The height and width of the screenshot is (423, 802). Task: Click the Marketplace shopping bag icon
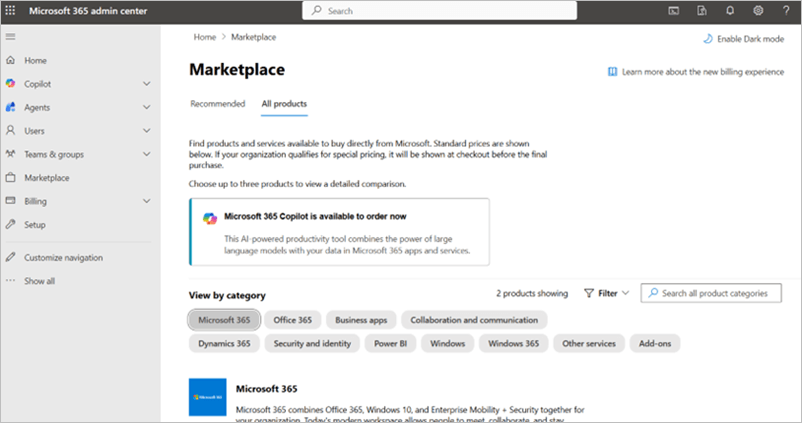pyautogui.click(x=10, y=177)
